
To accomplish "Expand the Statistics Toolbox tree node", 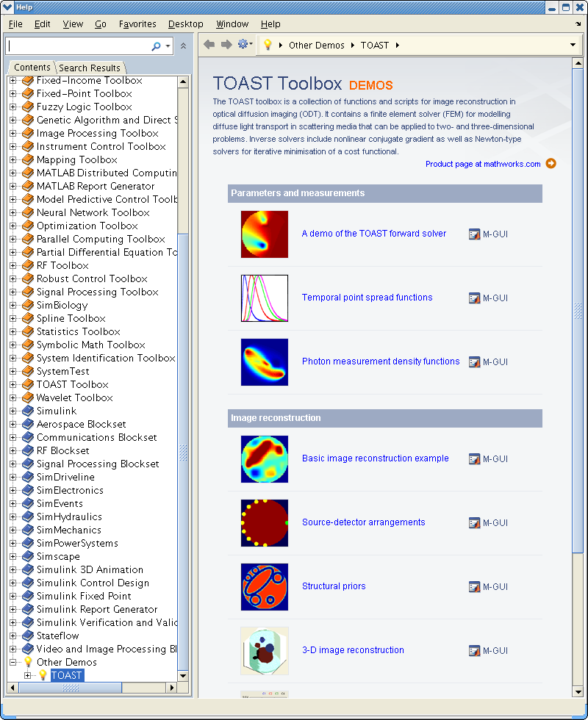I will coord(13,331).
